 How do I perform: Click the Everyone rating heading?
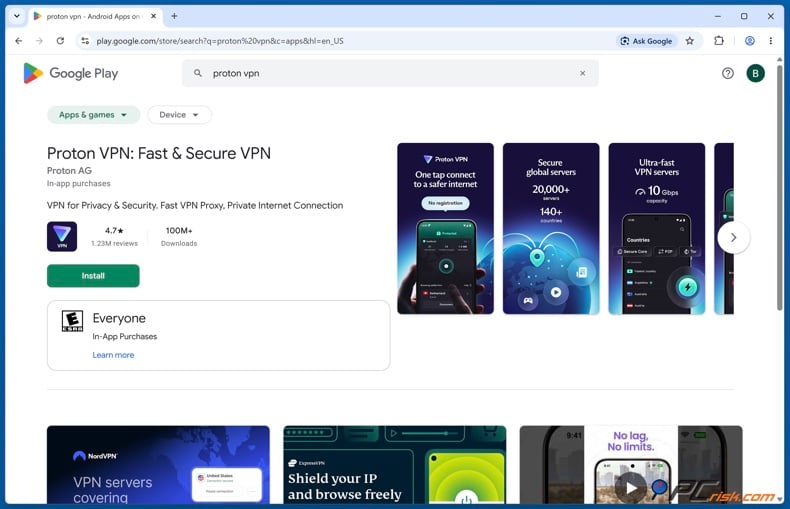pyautogui.click(x=119, y=318)
